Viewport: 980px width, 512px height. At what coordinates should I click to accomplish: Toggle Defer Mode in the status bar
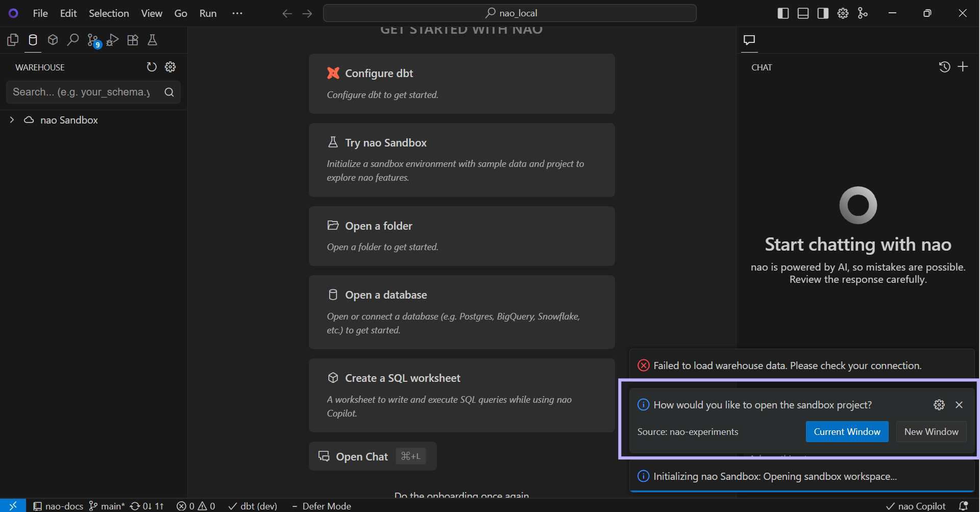(x=322, y=506)
